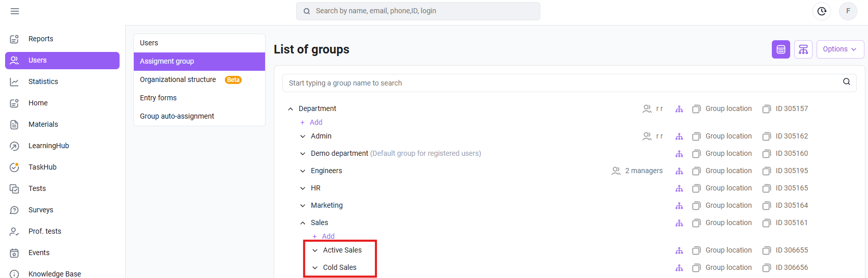Click Group location copy icon for HR
This screenshot has width=868, height=278.
click(697, 188)
